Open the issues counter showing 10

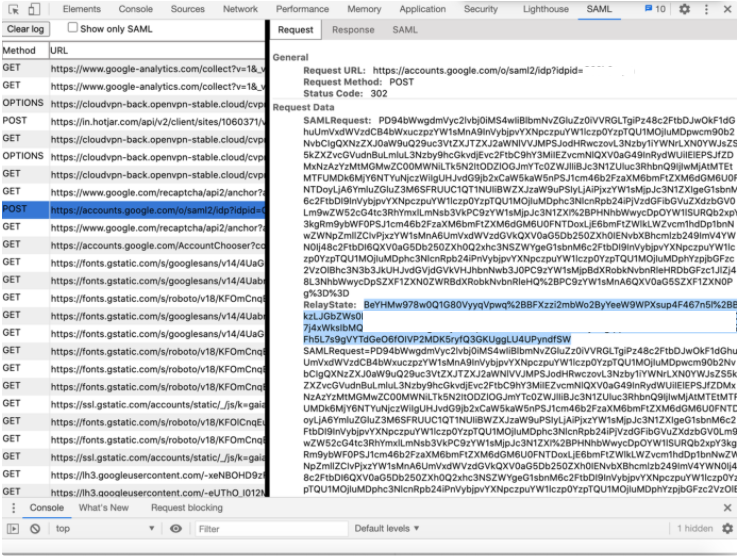[x=655, y=8]
